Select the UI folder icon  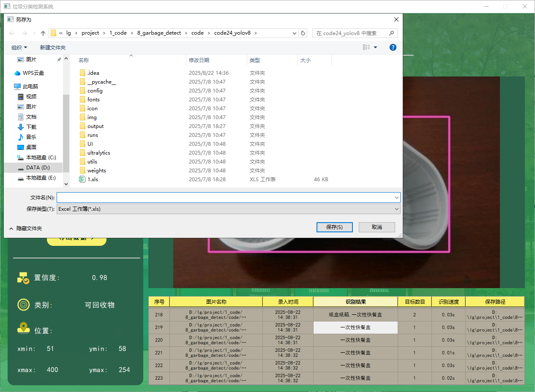(82, 144)
